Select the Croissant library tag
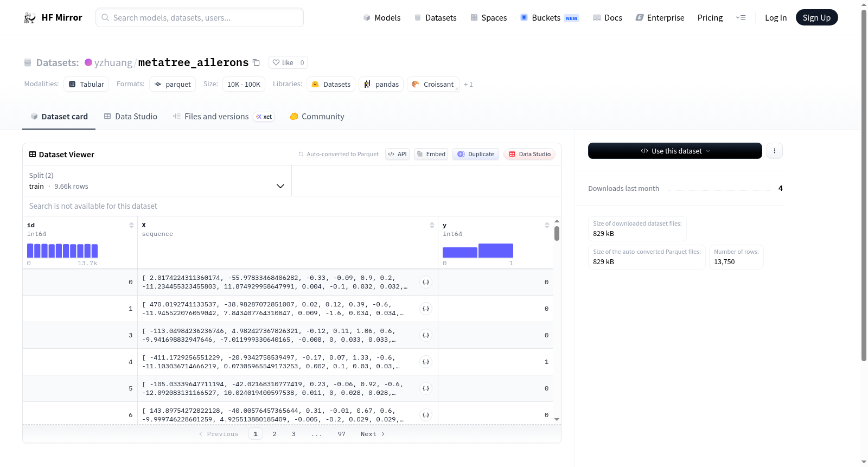This screenshot has width=868, height=467. tap(433, 84)
